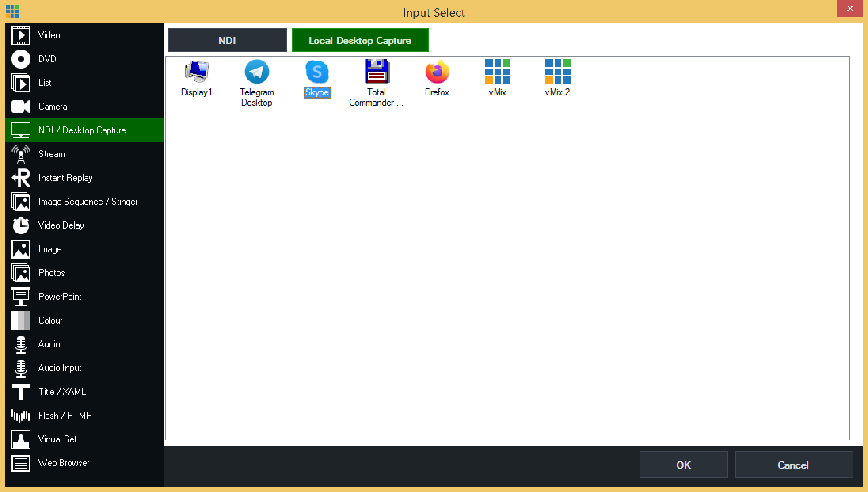Screen dimensions: 868x492
Task: Dismiss dialog with Cancel button
Action: 794,465
